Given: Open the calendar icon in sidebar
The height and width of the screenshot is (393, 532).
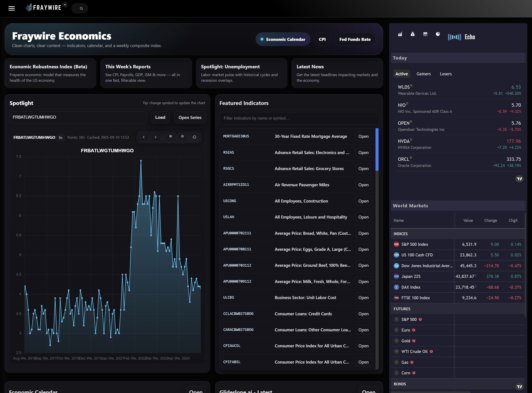Looking at the screenshot, I should coord(425,34).
